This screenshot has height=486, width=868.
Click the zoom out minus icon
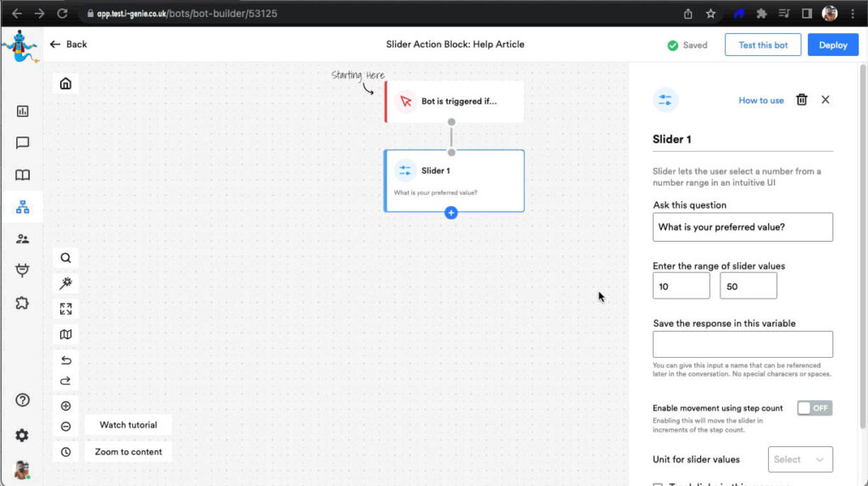(x=65, y=426)
